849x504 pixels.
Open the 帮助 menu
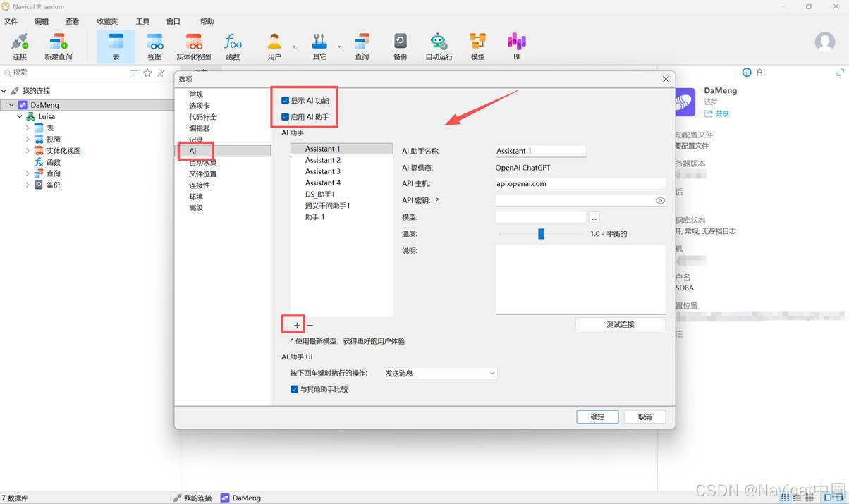click(207, 21)
